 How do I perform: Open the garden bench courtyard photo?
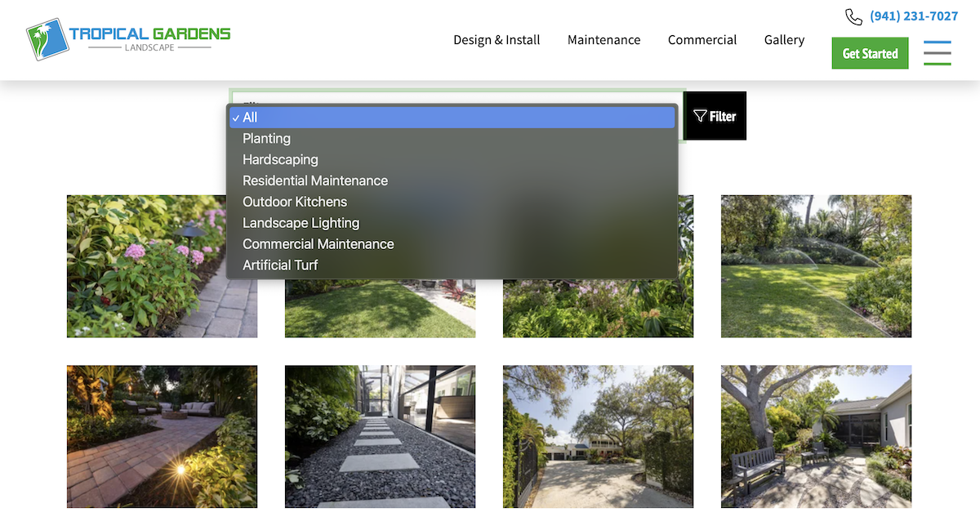tap(816, 436)
